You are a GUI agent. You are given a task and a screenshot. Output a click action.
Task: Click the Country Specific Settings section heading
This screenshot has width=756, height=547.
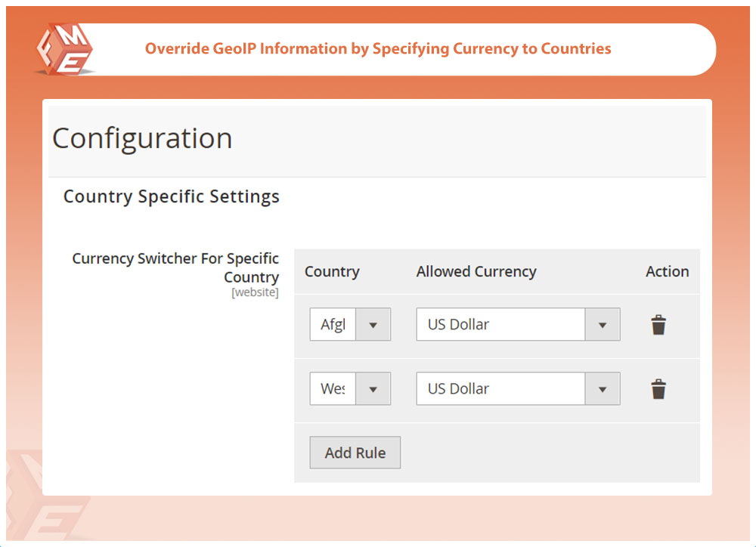tap(171, 196)
